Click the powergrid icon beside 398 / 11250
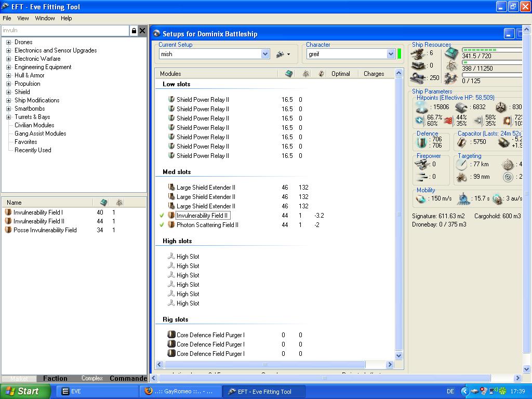Screen dimensions: 532x399 click(x=451, y=66)
